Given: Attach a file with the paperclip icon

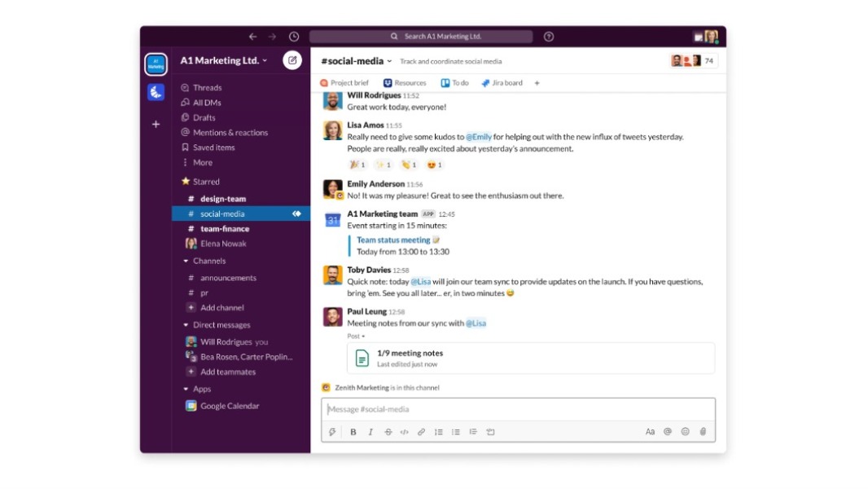Looking at the screenshot, I should click(703, 432).
